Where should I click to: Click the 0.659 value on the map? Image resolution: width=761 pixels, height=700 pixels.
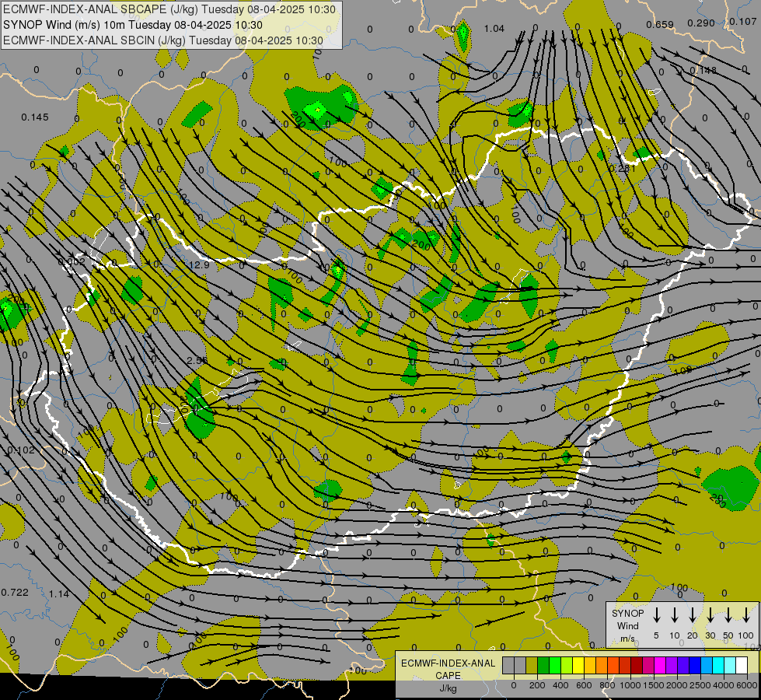pos(660,24)
